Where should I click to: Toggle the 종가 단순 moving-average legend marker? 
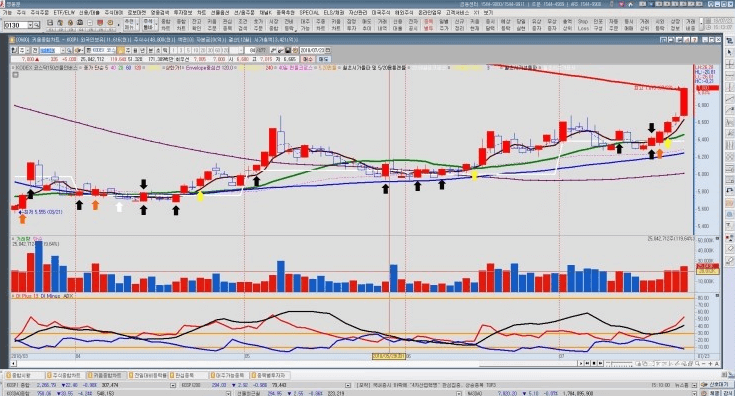click(x=80, y=67)
